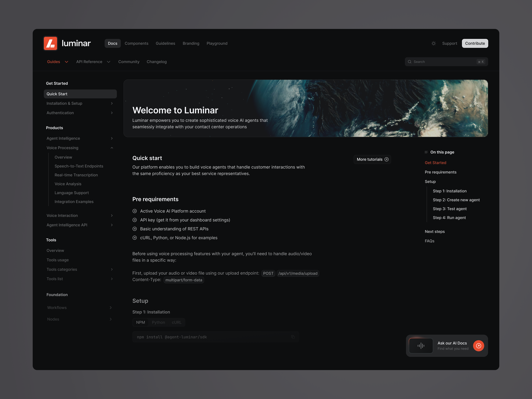The image size is (532, 399).
Task: Collapse the Voice Processing section
Action: click(x=112, y=148)
